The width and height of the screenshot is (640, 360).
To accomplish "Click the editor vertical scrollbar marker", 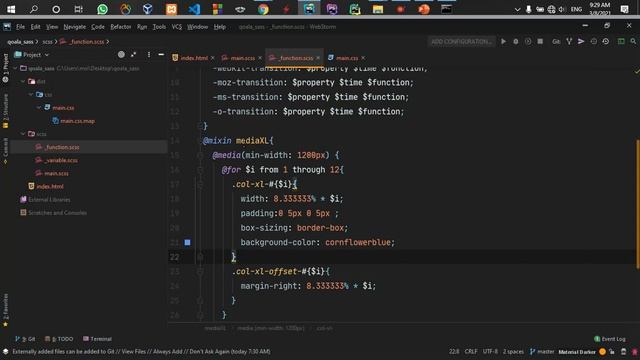I will point(638,204).
